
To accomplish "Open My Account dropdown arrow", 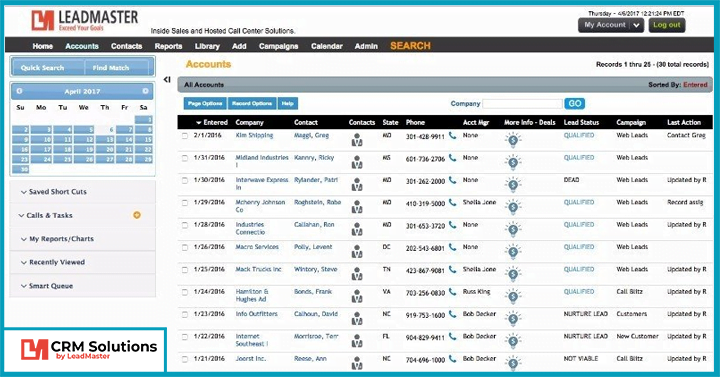I will [x=636, y=25].
